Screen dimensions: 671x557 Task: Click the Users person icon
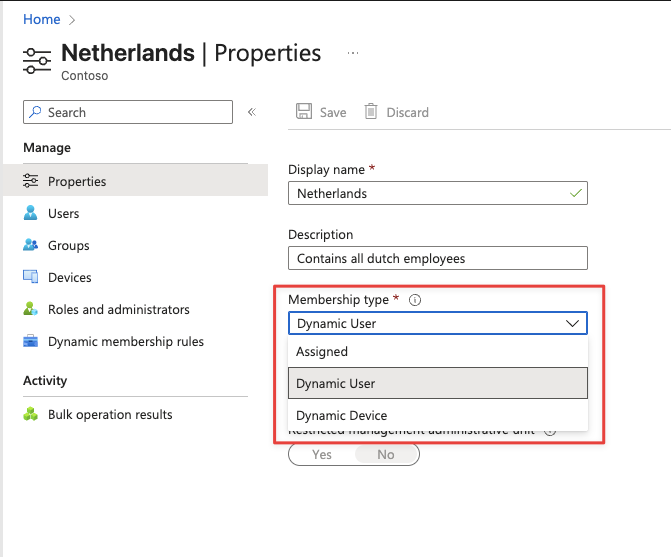pyautogui.click(x=31, y=213)
